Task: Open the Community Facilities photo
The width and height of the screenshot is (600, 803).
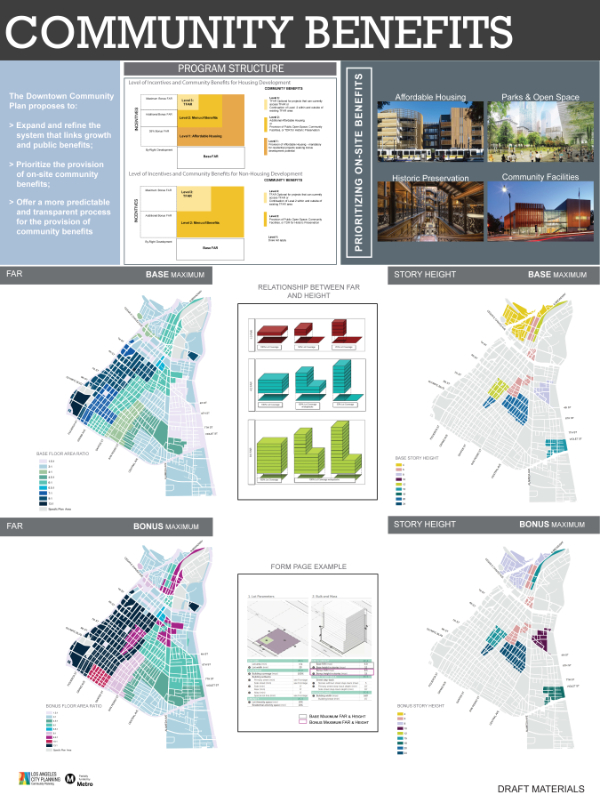Action: pos(541,212)
